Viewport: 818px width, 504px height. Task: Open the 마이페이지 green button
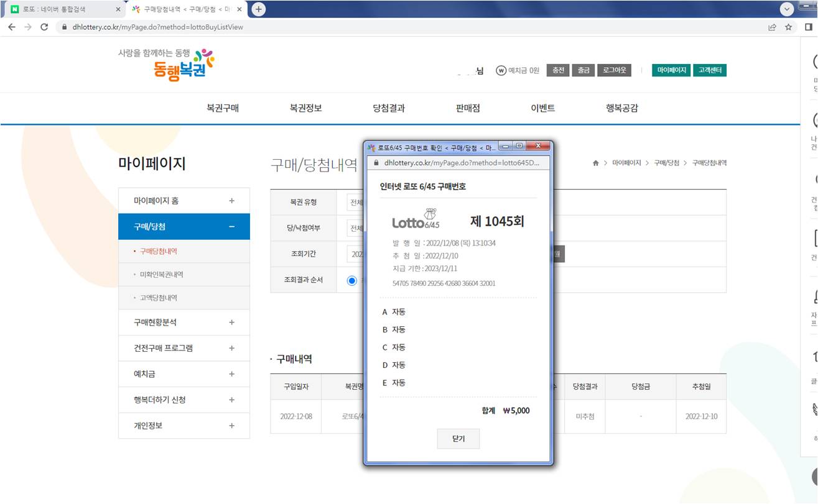671,70
